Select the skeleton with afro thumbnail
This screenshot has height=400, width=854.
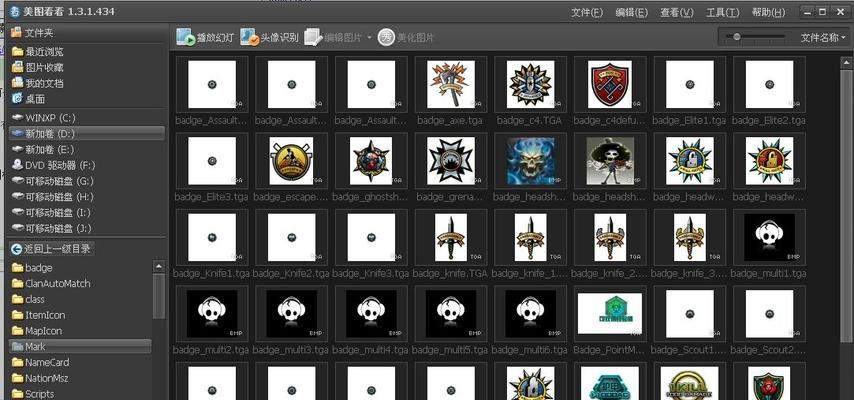pyautogui.click(x=610, y=161)
